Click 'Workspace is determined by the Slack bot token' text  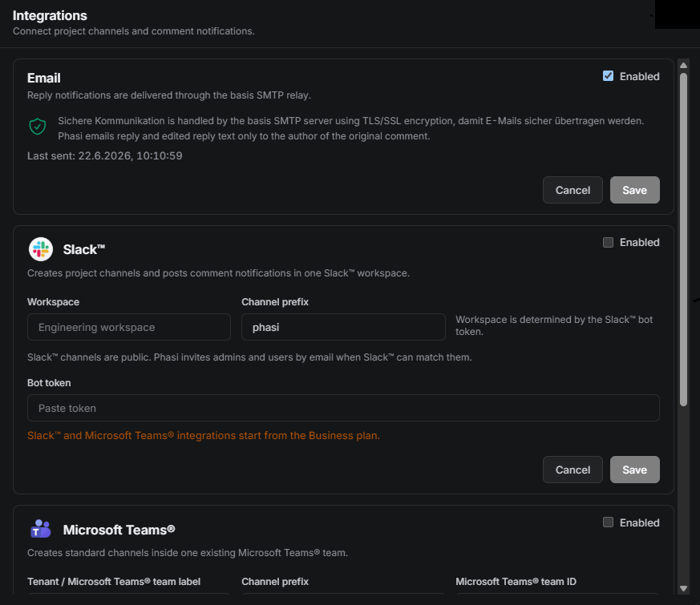click(x=554, y=325)
